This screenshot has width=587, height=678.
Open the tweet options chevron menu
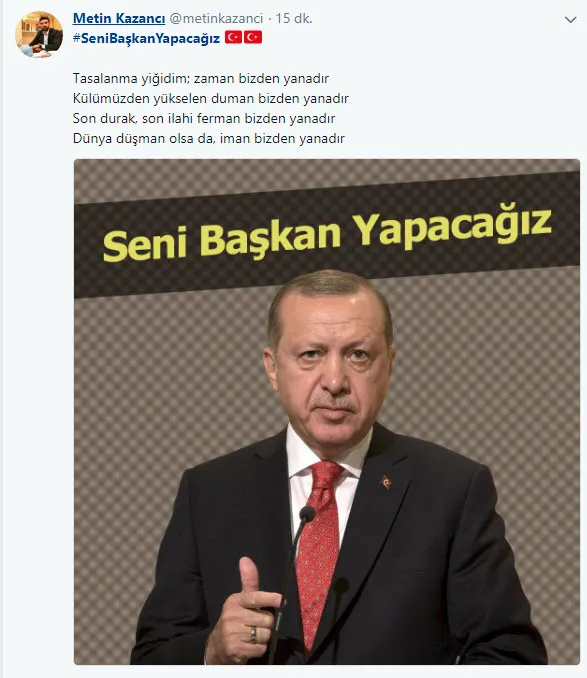(571, 19)
